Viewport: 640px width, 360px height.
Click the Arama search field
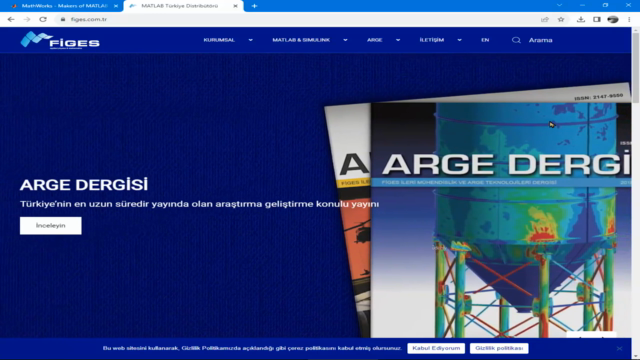pyautogui.click(x=541, y=40)
